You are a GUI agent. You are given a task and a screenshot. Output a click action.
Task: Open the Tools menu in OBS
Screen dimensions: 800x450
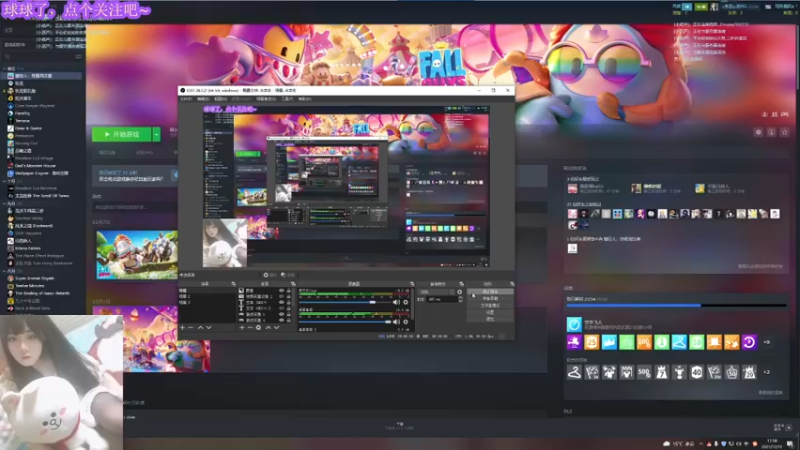287,99
